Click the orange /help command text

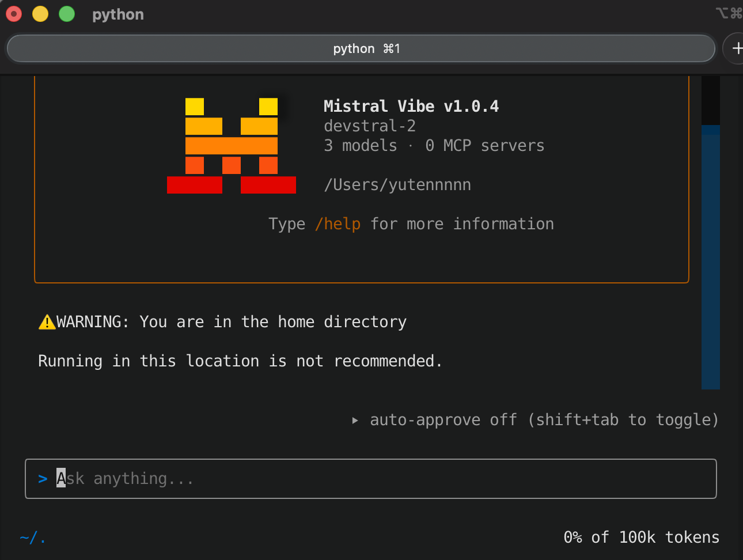point(338,224)
